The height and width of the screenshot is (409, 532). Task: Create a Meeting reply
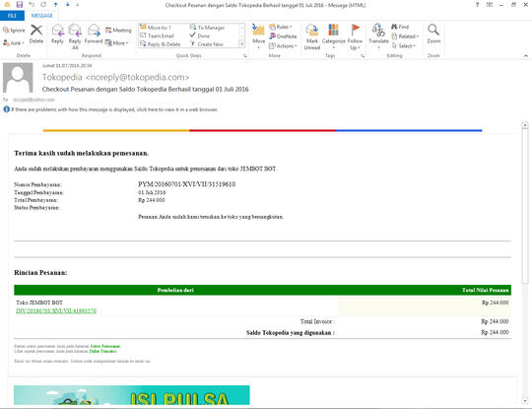point(118,31)
